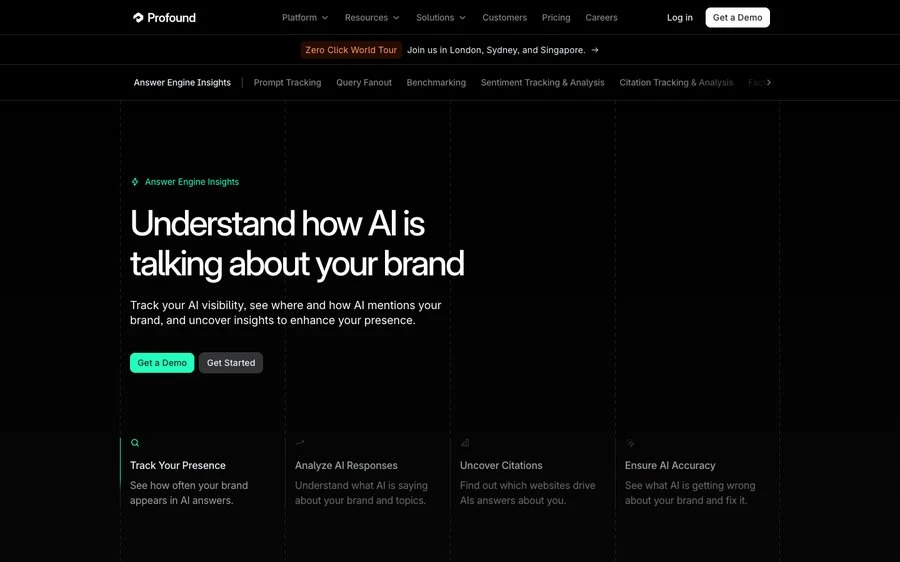Click Log in in the header
The height and width of the screenshot is (562, 900).
click(680, 18)
